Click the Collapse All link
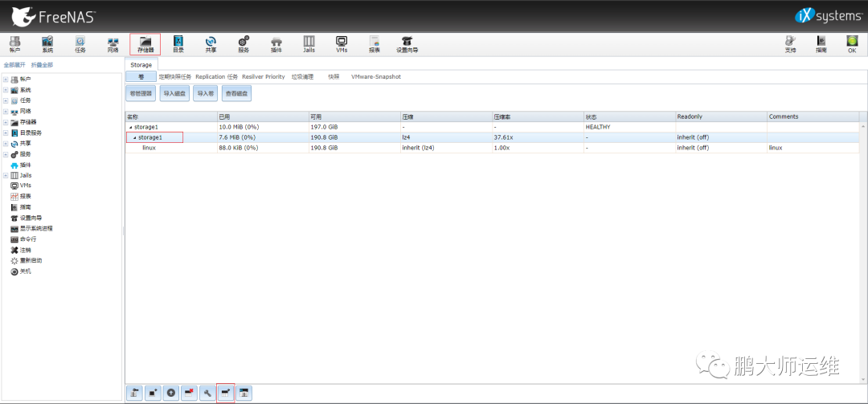 42,65
